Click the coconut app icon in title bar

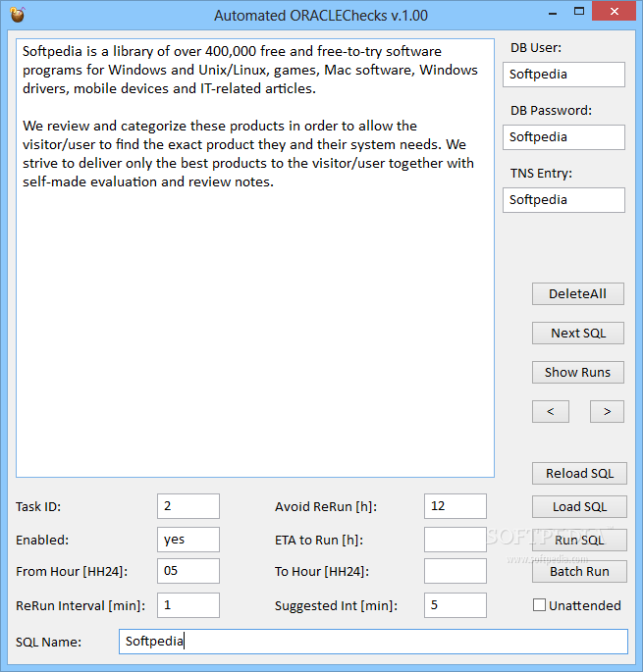[18, 15]
